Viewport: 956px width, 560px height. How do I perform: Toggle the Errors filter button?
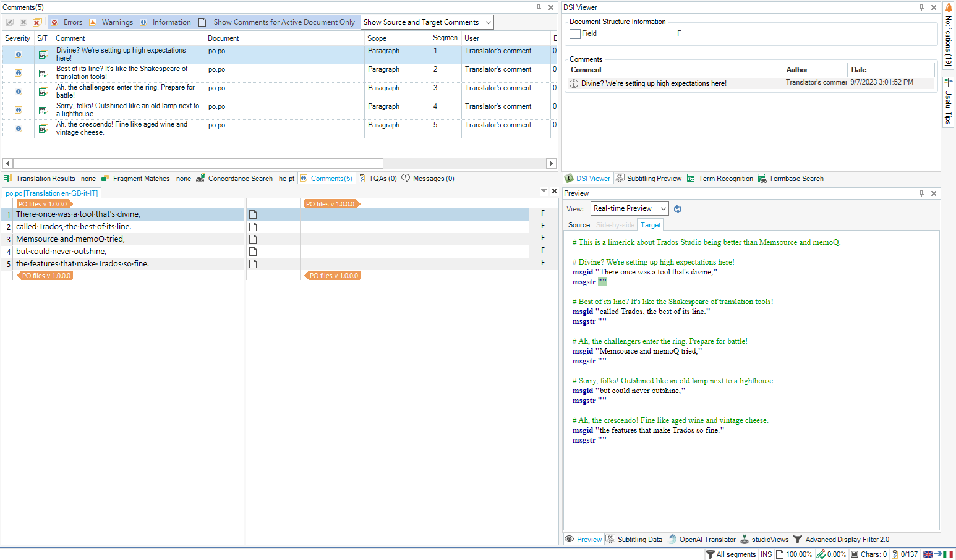point(67,22)
